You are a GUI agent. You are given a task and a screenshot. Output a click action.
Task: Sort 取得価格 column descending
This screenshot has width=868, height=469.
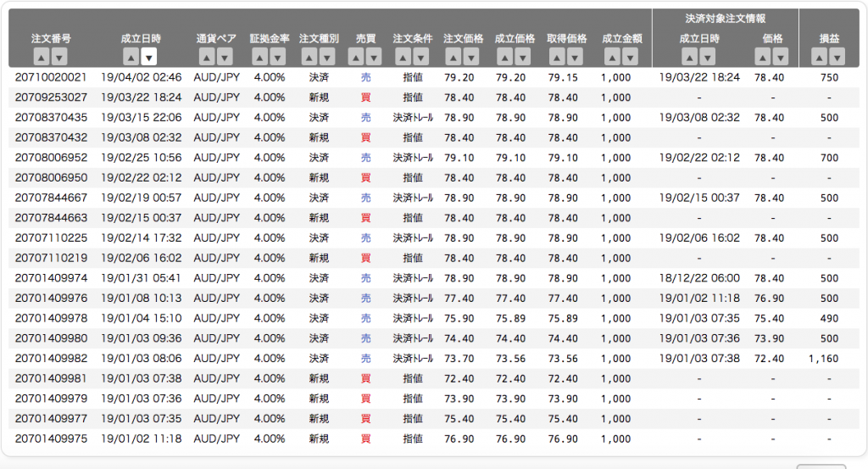pos(575,57)
